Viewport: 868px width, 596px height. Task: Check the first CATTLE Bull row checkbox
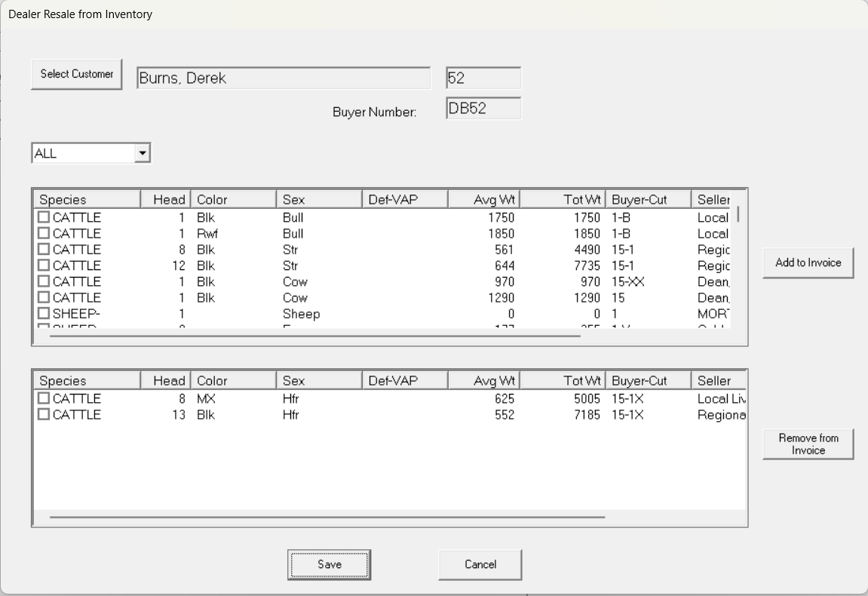pos(43,217)
